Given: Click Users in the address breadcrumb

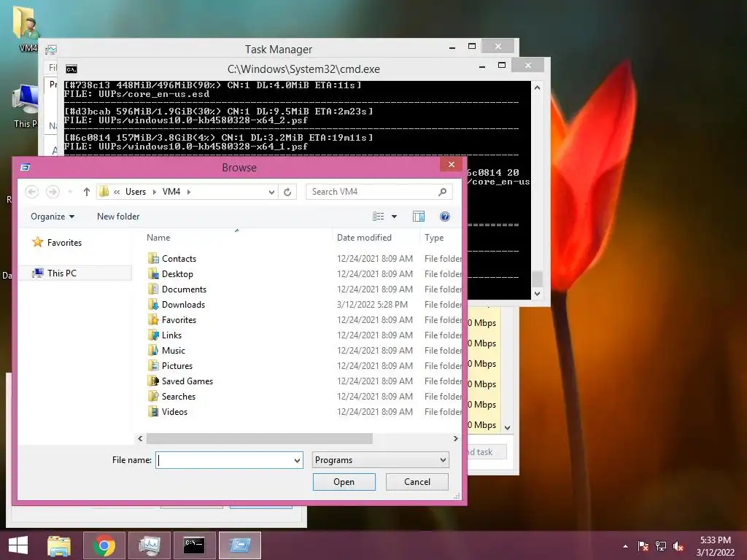Looking at the screenshot, I should pos(135,192).
